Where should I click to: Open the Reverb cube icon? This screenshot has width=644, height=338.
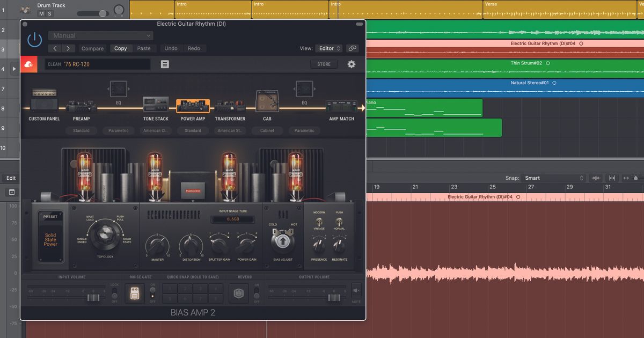(x=238, y=293)
